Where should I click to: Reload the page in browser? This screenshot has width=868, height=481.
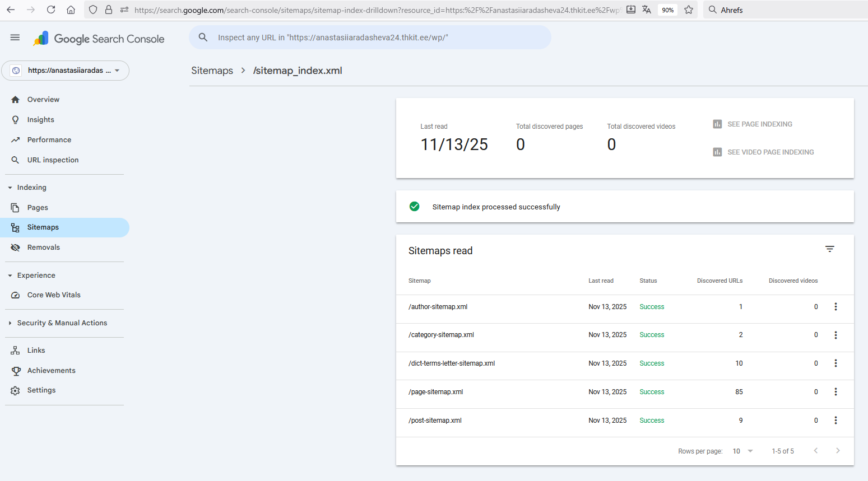[x=51, y=10]
